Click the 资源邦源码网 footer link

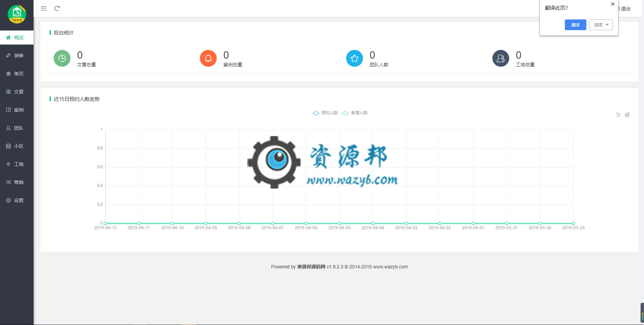(311, 267)
